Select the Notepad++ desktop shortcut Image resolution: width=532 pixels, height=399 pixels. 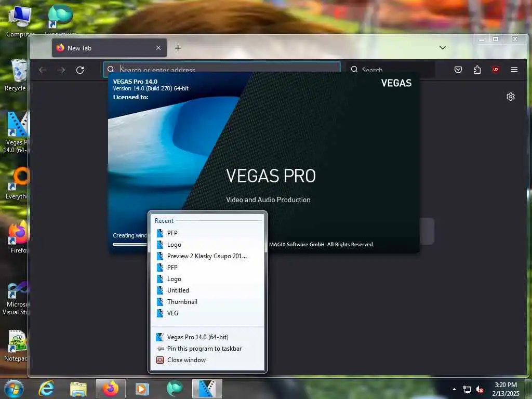click(x=15, y=345)
